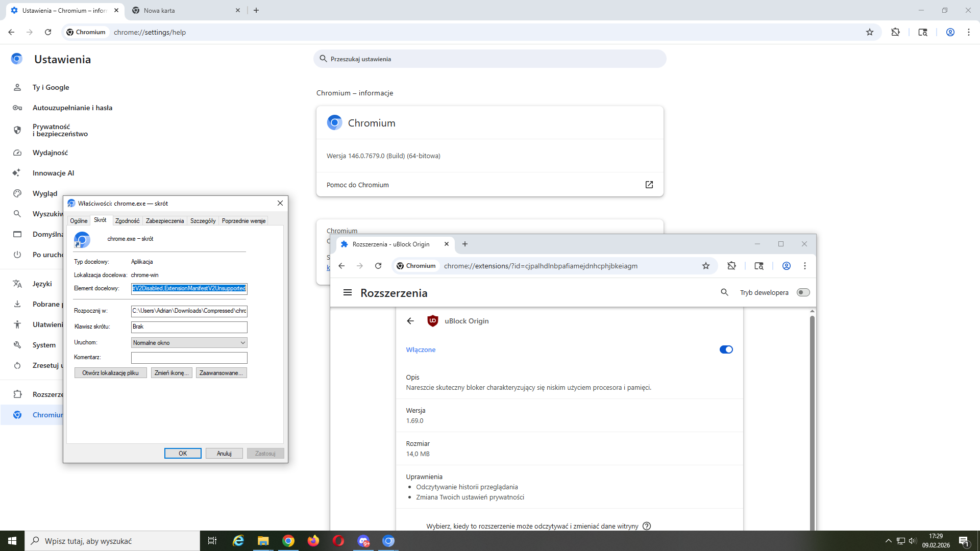The image size is (980, 551).
Task: Open the extensions puzzle icon in the main toolbar
Action: 895,32
